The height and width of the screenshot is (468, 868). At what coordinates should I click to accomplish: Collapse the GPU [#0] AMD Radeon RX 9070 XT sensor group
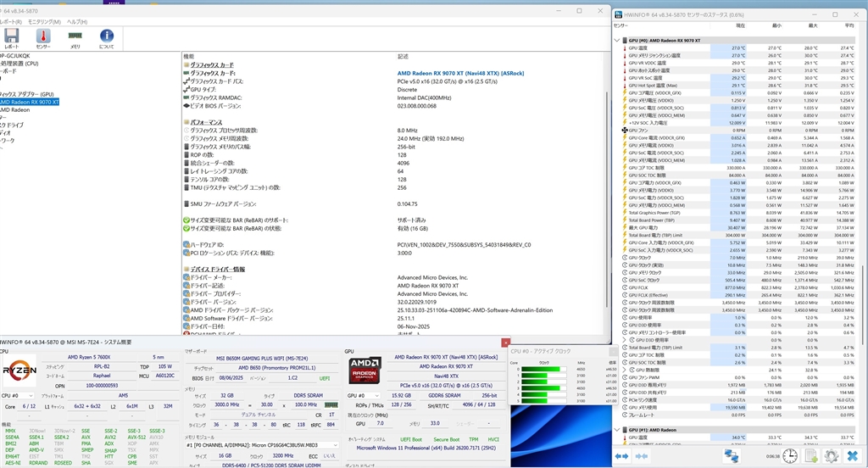click(x=618, y=40)
